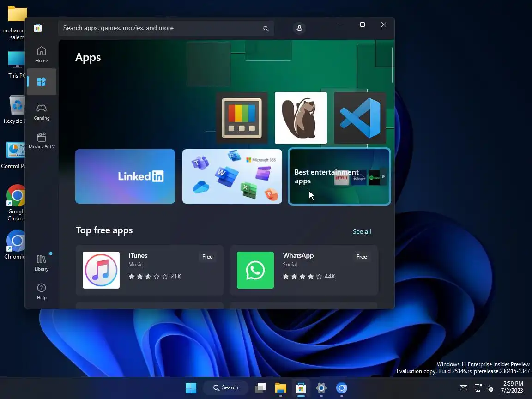
Task: Open the WhatsApp app icon
Action: 255,270
